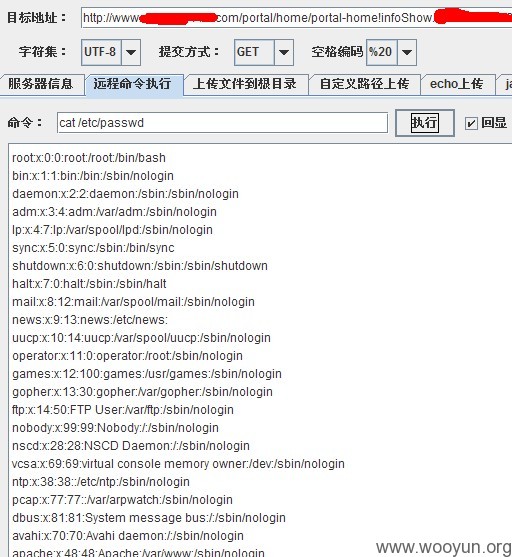Click the mail:x:8:12 output line

[133, 302]
